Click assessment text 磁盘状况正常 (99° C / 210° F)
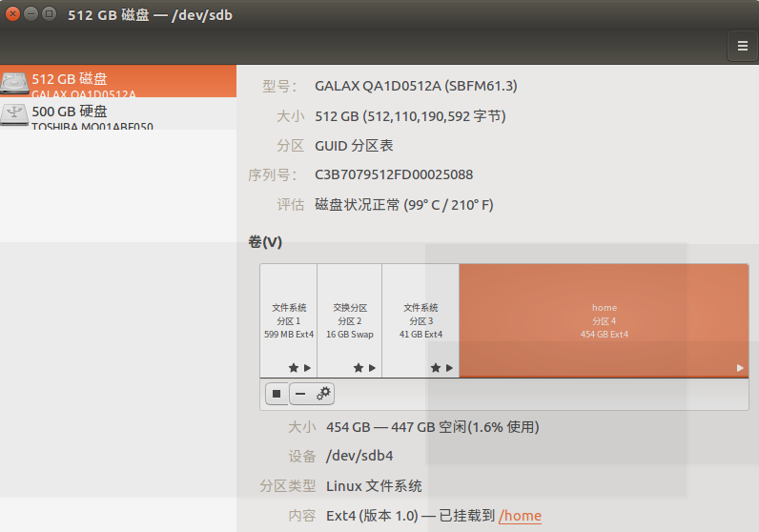 pyautogui.click(x=403, y=205)
